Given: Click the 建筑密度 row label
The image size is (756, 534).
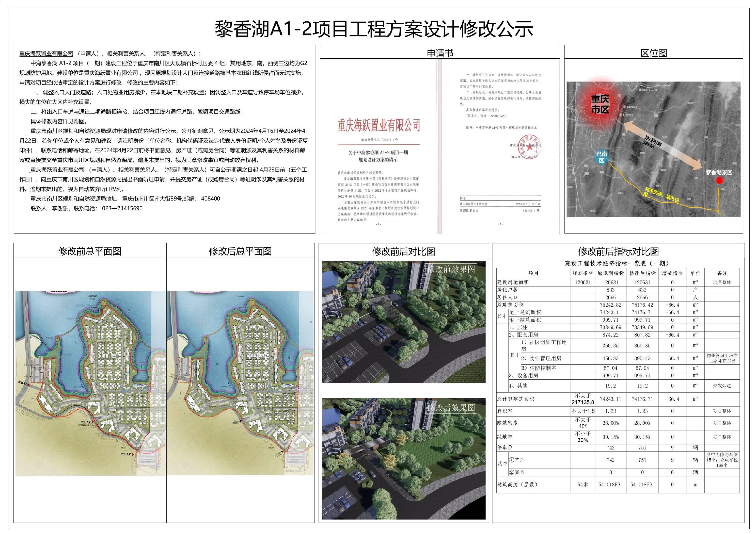Looking at the screenshot, I should (x=507, y=423).
